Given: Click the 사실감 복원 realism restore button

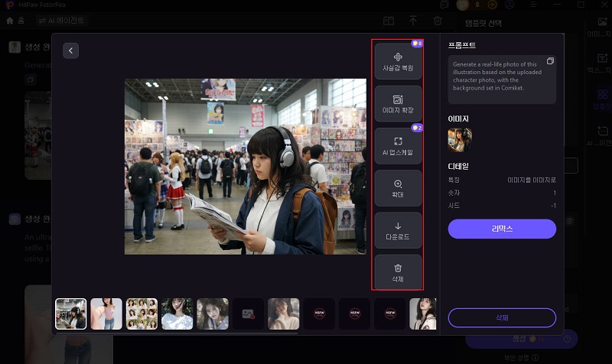Looking at the screenshot, I should tap(398, 61).
